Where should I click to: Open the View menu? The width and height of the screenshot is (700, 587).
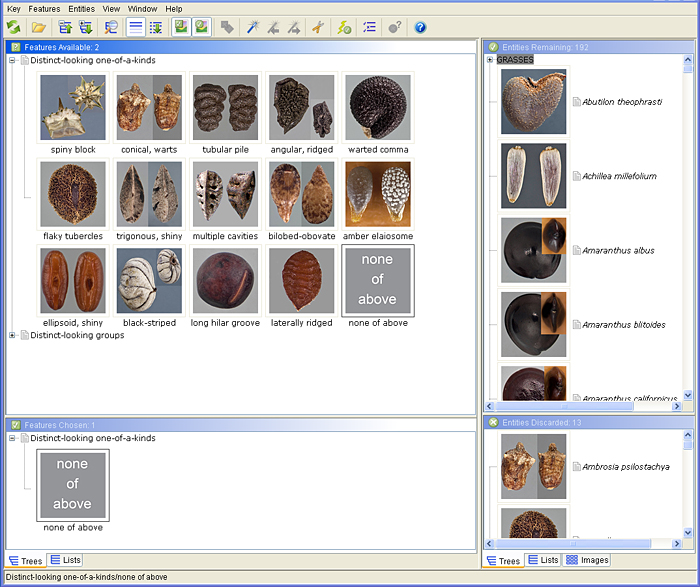click(x=111, y=9)
